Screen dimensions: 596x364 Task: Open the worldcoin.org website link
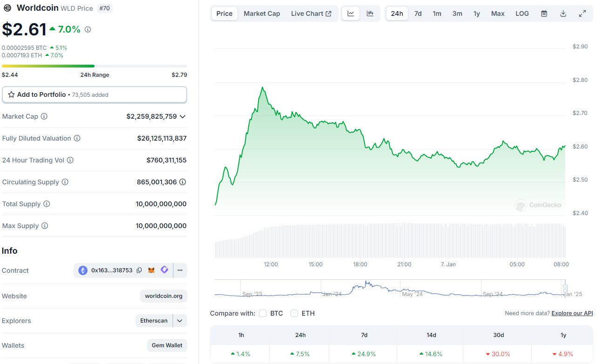163,296
